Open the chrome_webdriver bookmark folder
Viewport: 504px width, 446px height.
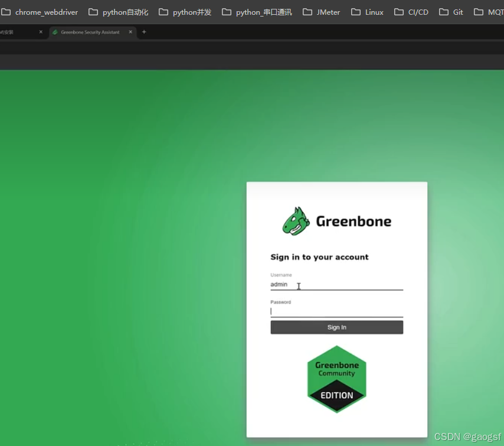(40, 12)
